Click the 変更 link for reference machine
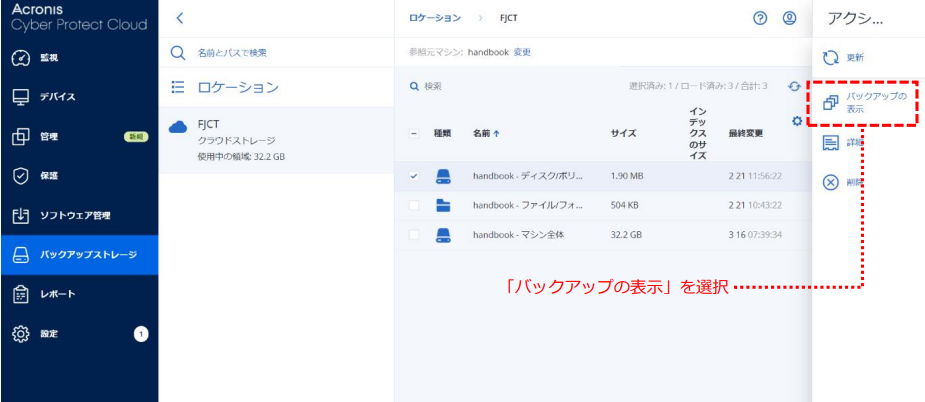 (522, 52)
